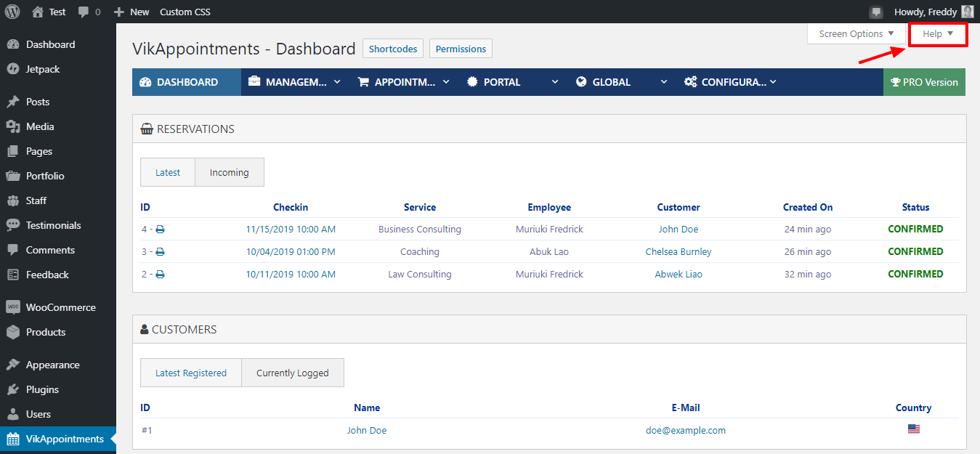Click the Users person icon
Screen dimensions: 980x454
click(13, 414)
